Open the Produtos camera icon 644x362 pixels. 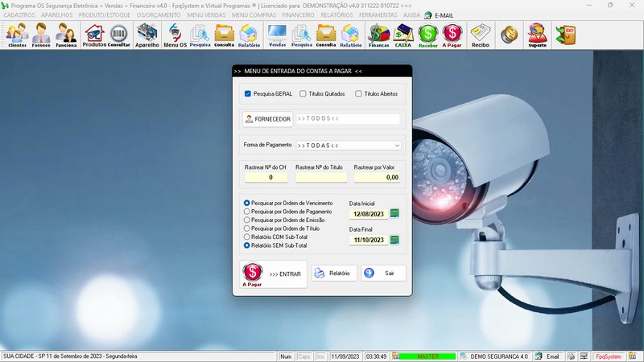[x=94, y=35]
